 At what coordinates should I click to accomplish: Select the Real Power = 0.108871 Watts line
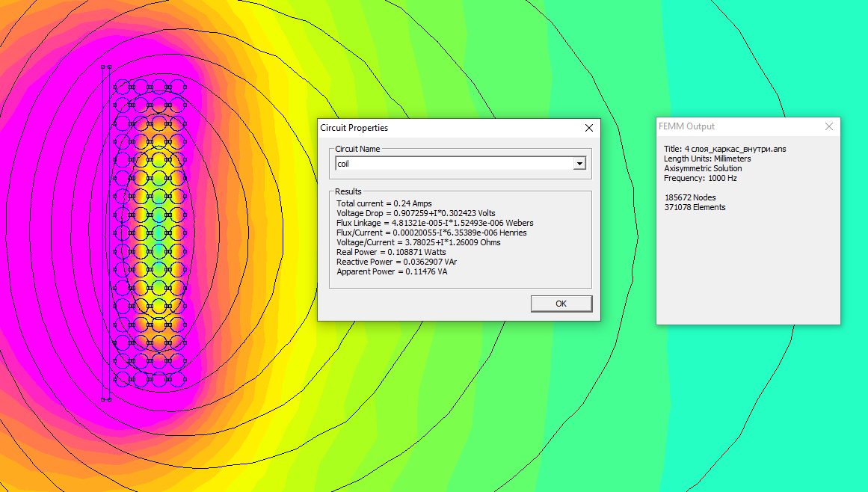[391, 252]
